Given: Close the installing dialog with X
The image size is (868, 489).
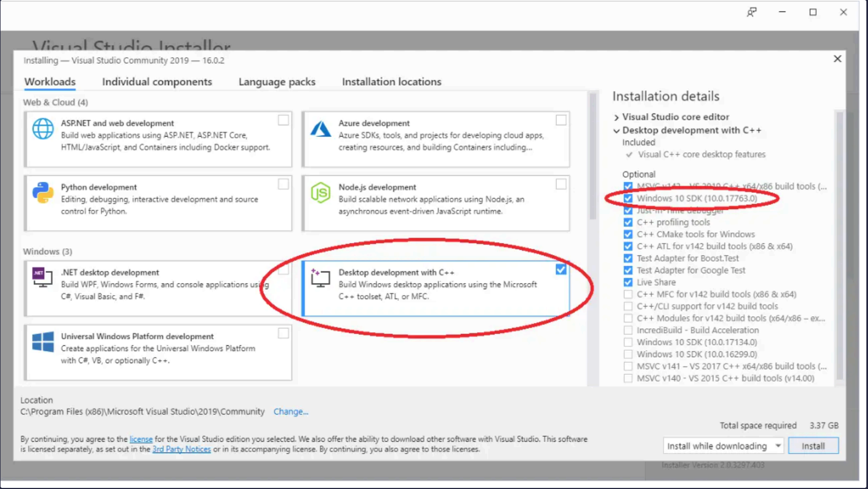Looking at the screenshot, I should [x=837, y=59].
